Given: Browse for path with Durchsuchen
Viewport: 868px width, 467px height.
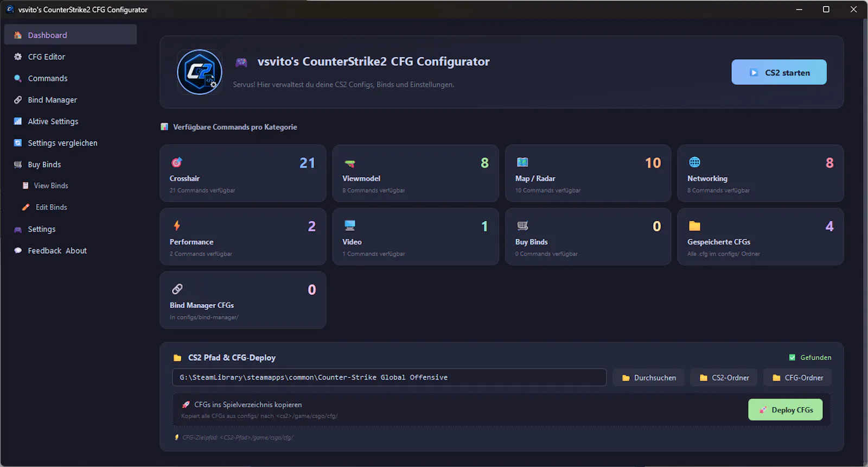Looking at the screenshot, I should pos(649,377).
